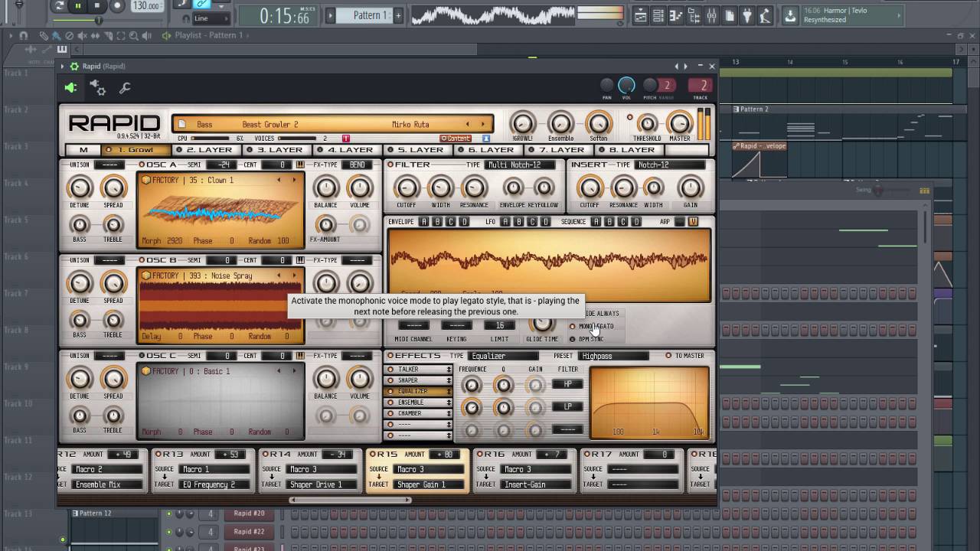Switch to the 1. Growl layer tab

coord(136,150)
